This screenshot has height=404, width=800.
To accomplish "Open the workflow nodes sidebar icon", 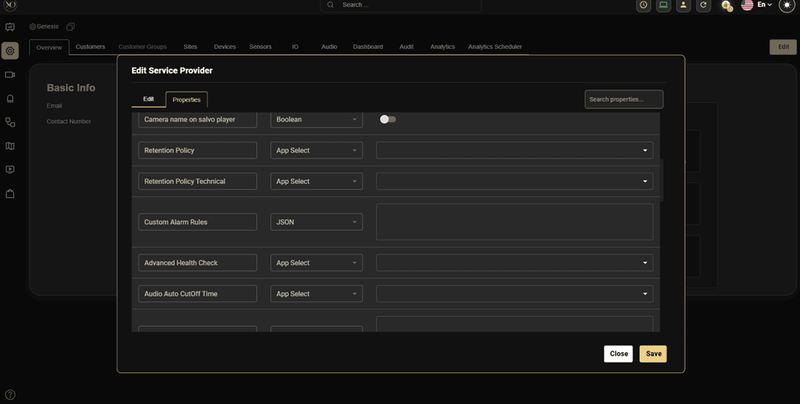I will [10, 122].
